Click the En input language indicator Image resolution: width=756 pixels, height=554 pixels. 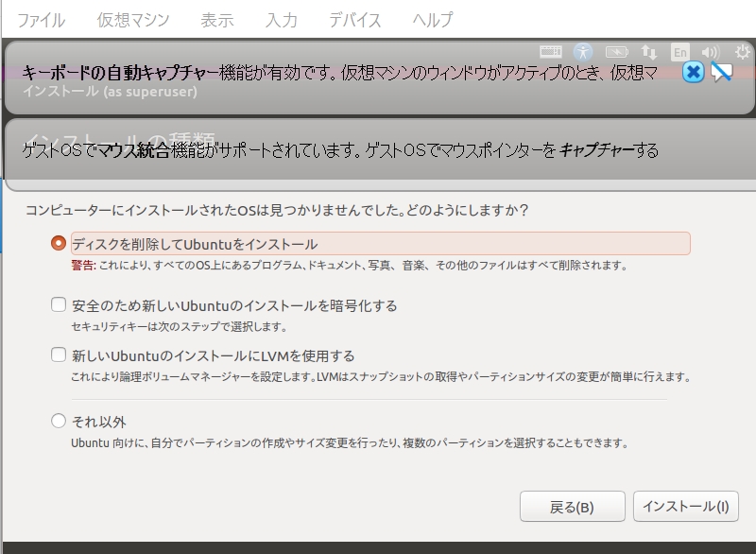(x=679, y=52)
